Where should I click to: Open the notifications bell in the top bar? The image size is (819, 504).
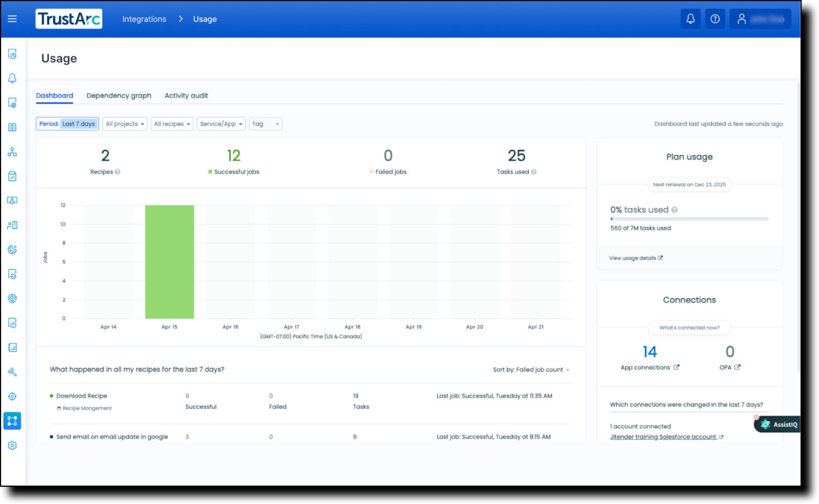click(690, 18)
